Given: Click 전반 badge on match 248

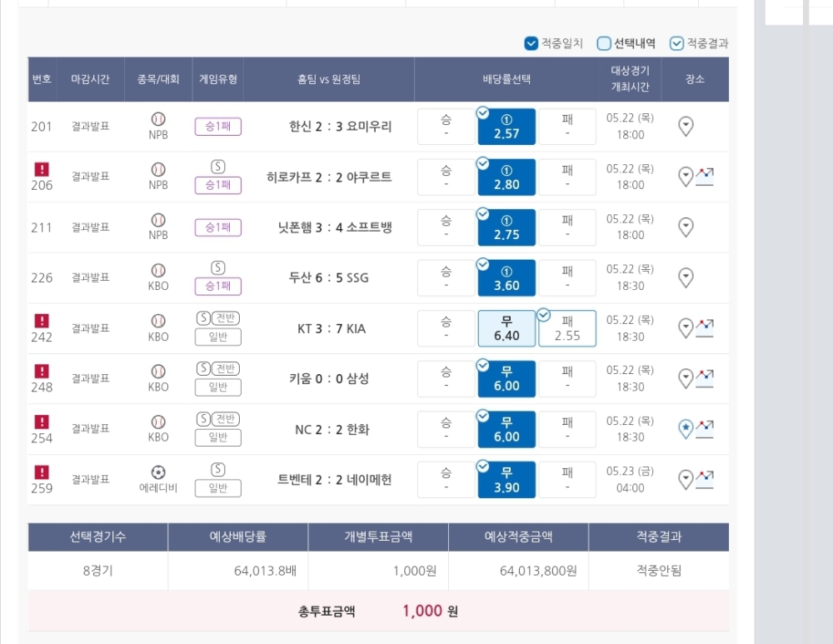Looking at the screenshot, I should coord(226,368).
